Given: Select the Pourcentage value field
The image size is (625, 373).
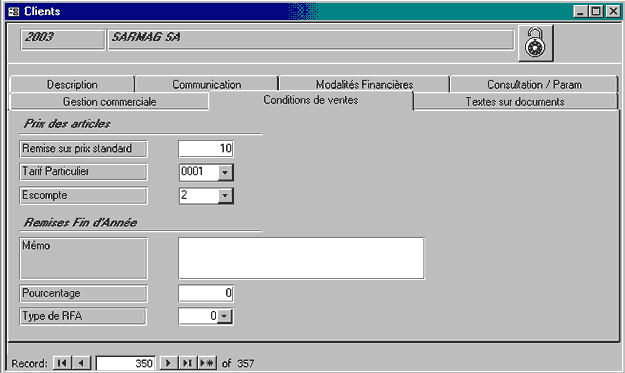Looking at the screenshot, I should pos(206,293).
